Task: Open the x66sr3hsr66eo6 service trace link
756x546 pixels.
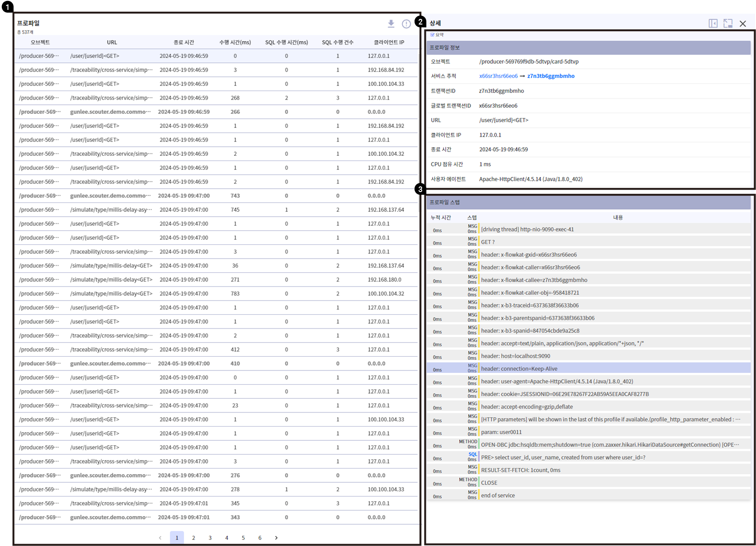Action: [x=498, y=76]
